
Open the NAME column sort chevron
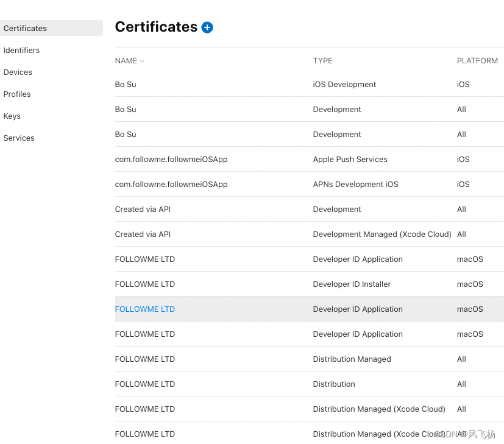point(141,60)
